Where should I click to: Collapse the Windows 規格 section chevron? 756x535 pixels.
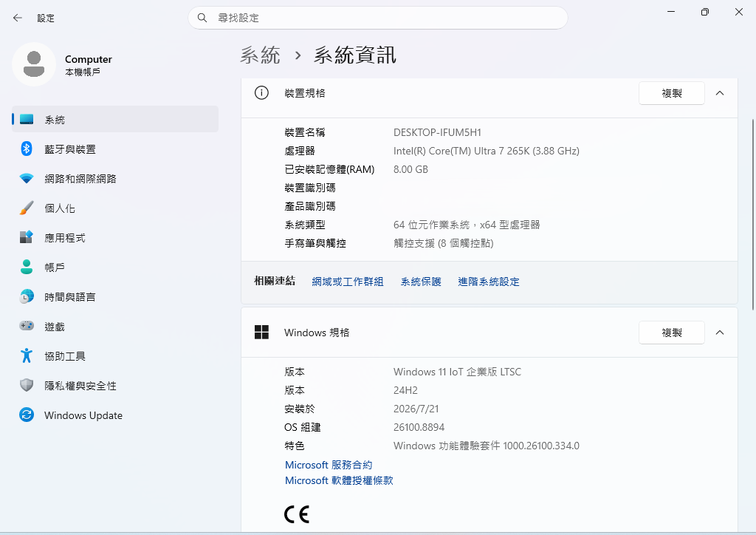[720, 333]
